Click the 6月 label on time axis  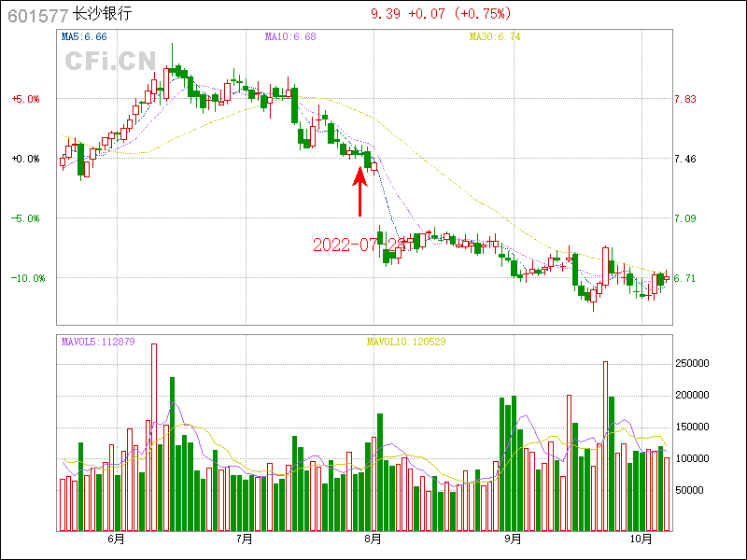point(117,539)
